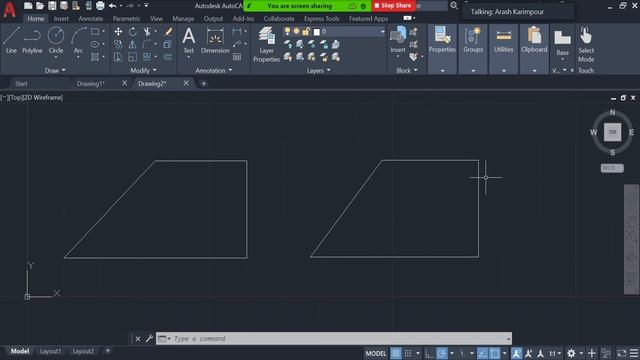
Task: Click the Undo arrow icon
Action: [x=112, y=6]
